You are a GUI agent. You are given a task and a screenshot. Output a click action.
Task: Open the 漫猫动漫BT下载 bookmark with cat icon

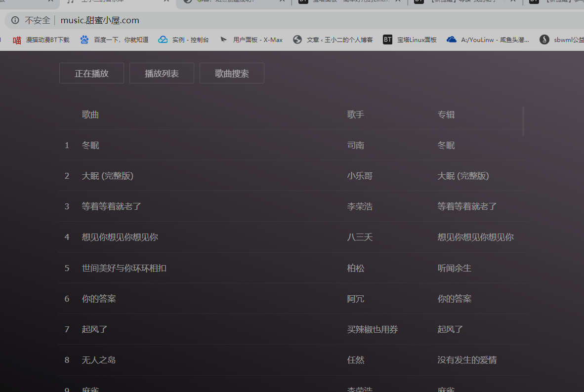coord(17,39)
